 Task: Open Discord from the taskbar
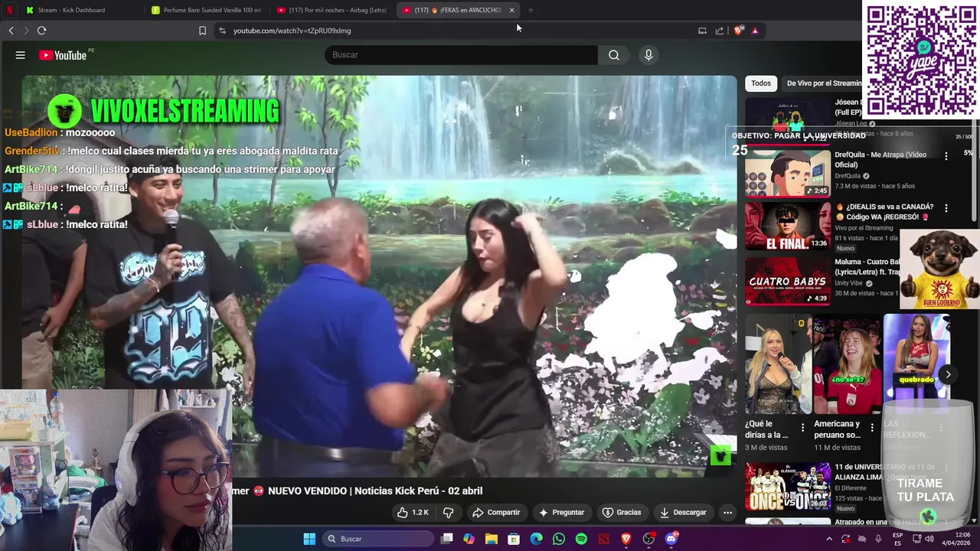point(671,539)
